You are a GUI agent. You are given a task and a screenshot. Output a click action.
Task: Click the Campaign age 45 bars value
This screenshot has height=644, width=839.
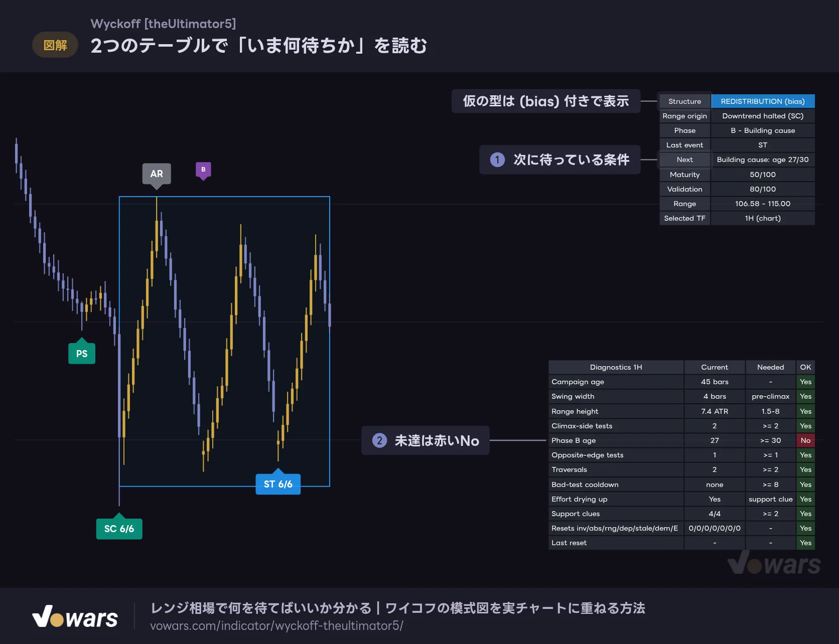tap(715, 382)
